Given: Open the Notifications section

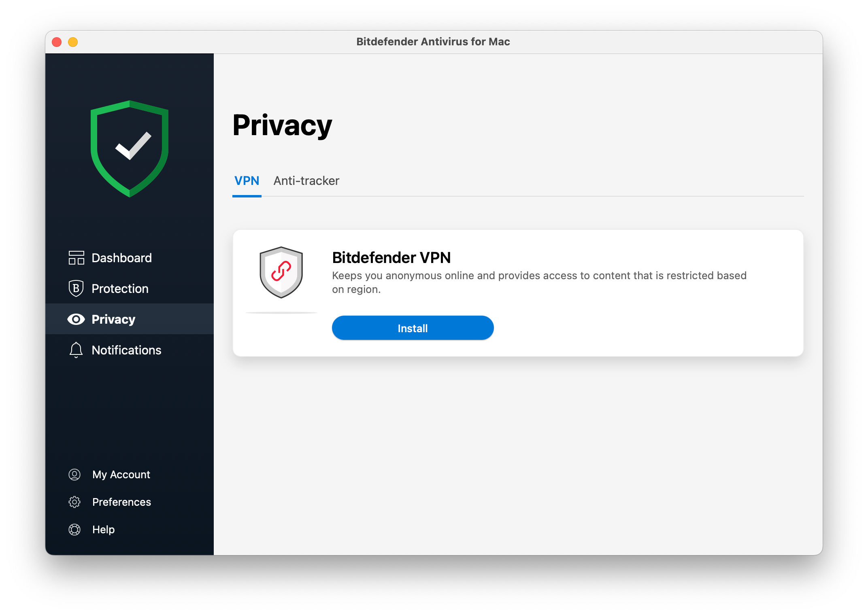Looking at the screenshot, I should click(x=126, y=350).
